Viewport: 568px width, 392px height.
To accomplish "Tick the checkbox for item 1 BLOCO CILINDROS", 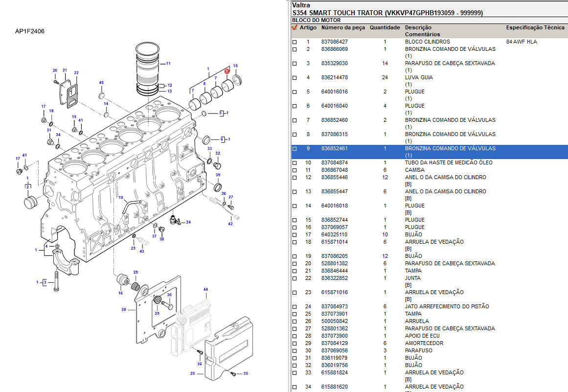I will point(295,42).
